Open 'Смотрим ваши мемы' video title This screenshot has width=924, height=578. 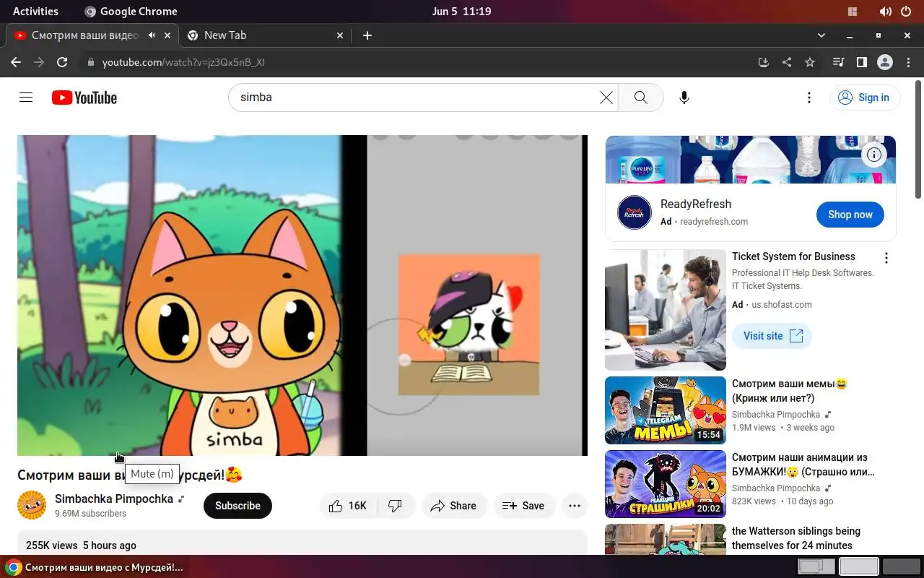tap(790, 391)
